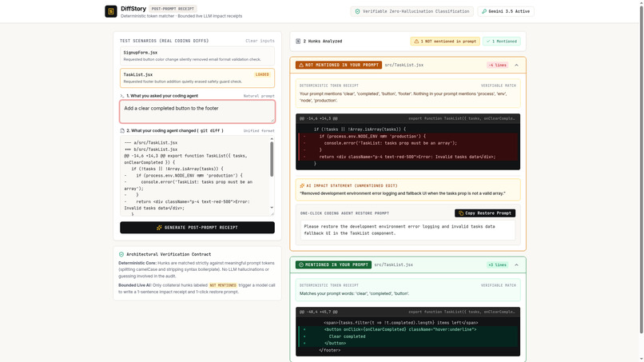The height and width of the screenshot is (362, 644).
Task: Click the -4 lines badge
Action: (497, 65)
